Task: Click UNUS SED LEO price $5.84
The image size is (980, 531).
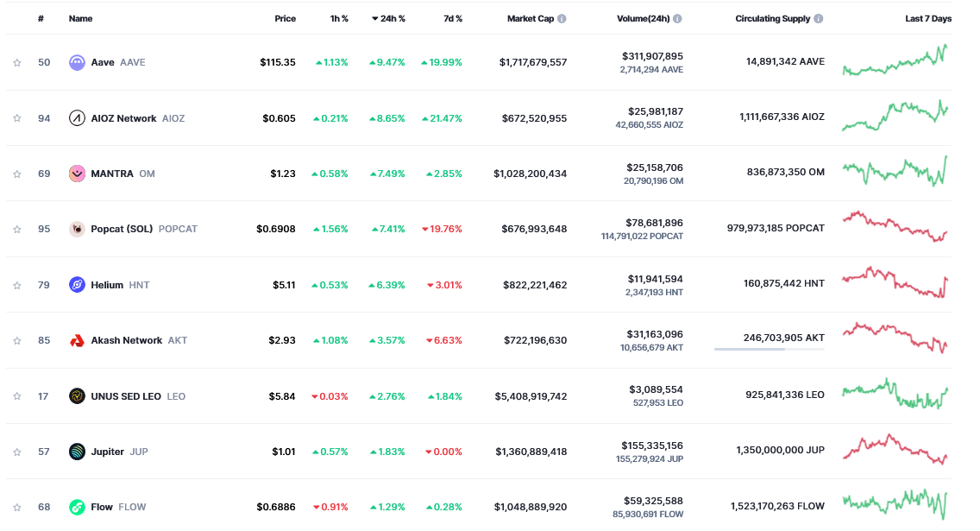Action: [282, 396]
